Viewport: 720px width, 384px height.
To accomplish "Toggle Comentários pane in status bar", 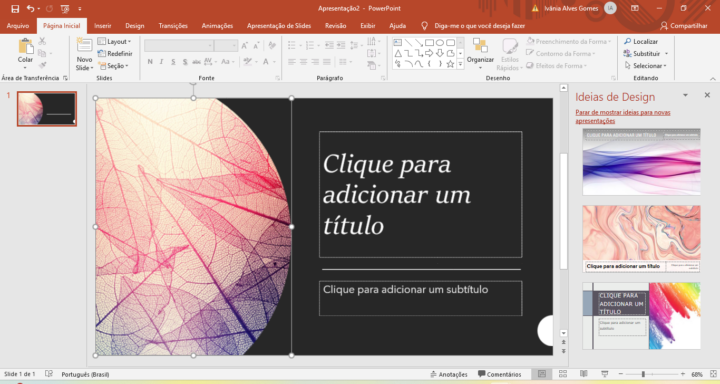I will point(500,374).
